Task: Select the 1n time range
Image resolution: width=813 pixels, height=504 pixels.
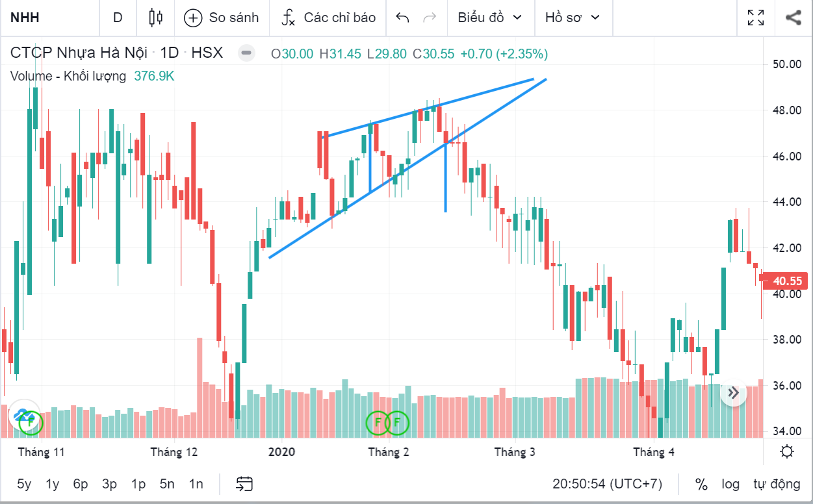Action: pos(196,484)
